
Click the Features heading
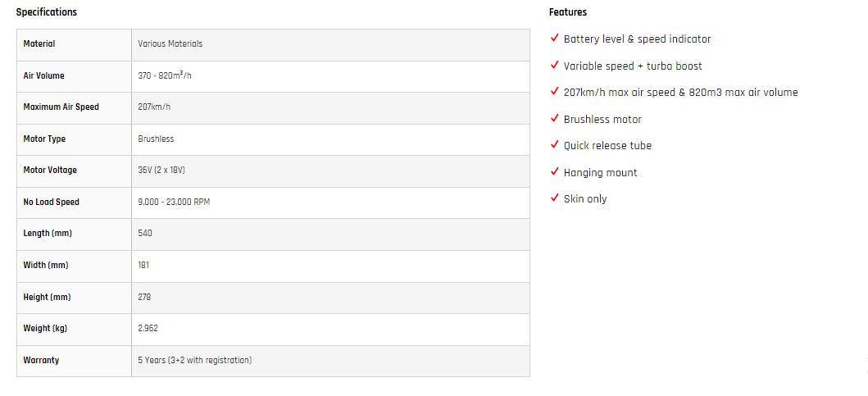pos(568,12)
